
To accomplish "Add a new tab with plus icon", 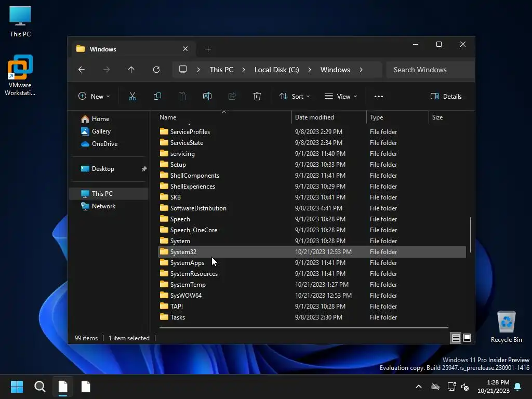I will (x=208, y=49).
